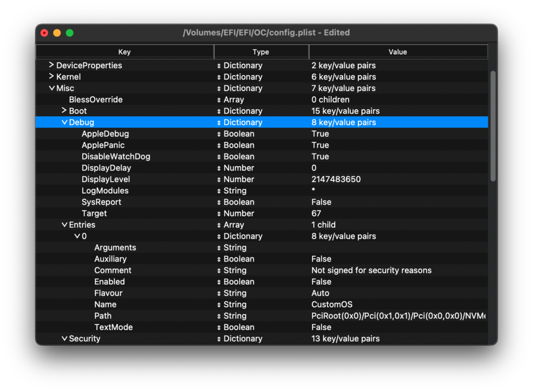Select the DisableWatchDog True value

320,156
